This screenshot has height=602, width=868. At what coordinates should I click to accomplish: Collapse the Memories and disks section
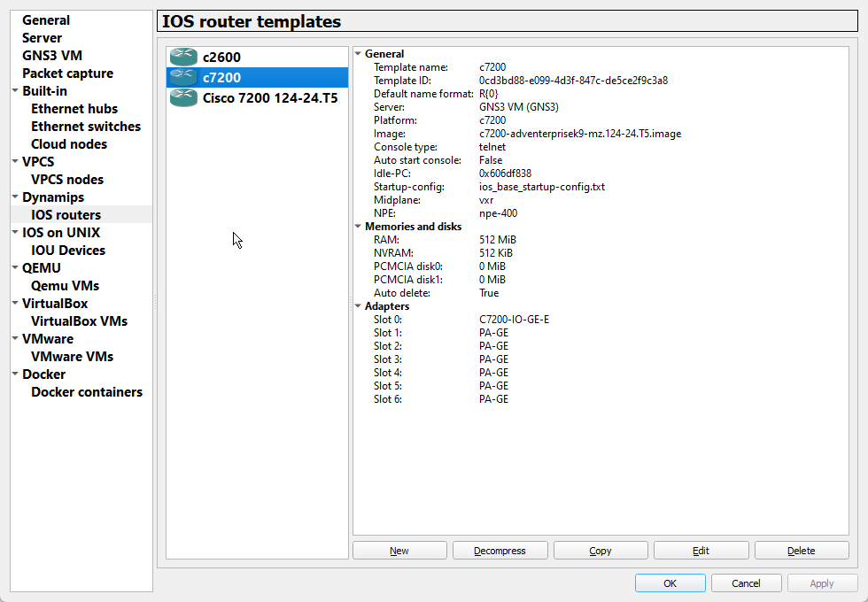tap(358, 226)
